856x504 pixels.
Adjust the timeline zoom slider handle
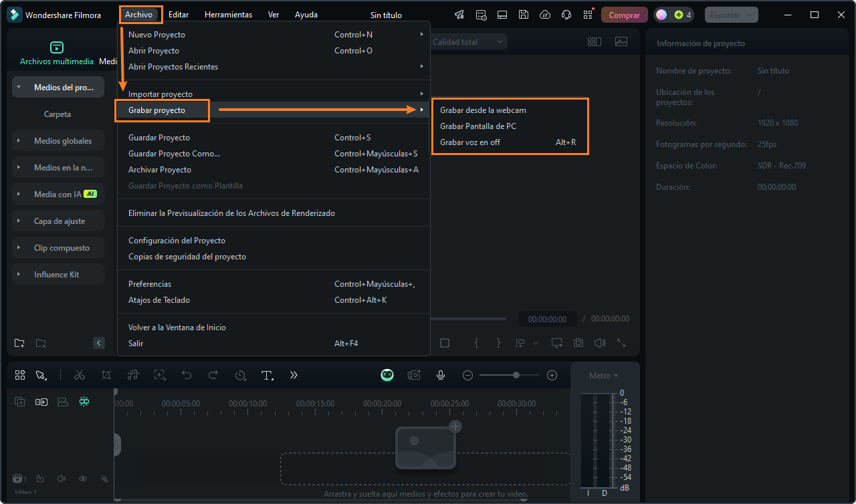516,375
